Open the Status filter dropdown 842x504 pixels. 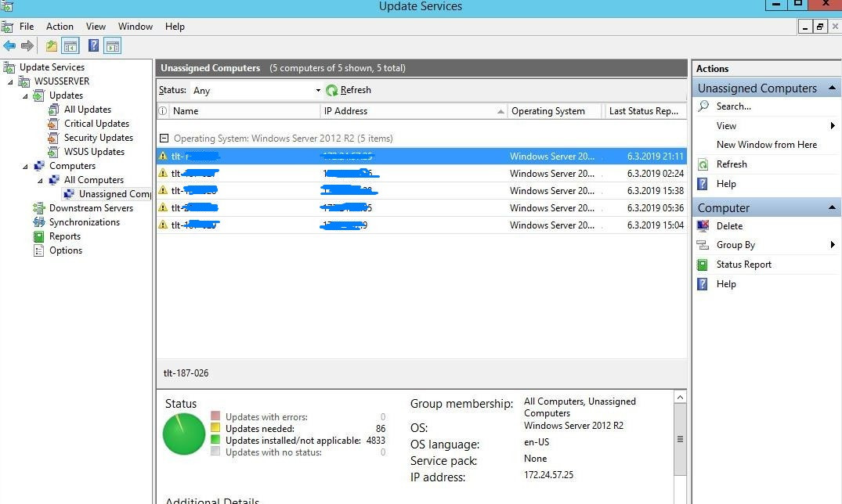(318, 90)
